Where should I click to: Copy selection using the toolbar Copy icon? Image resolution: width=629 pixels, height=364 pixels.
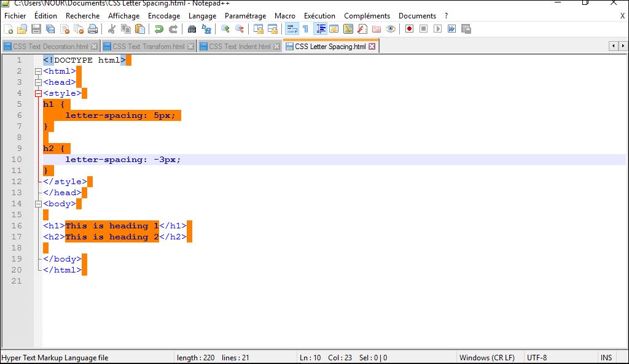click(126, 29)
